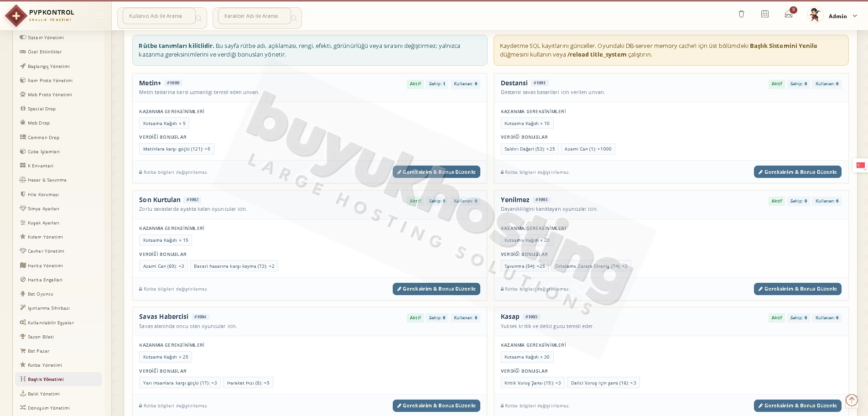The height and width of the screenshot is (416, 868).
Task: Click the Mob Drop sidebar icon
Action: tap(23, 123)
